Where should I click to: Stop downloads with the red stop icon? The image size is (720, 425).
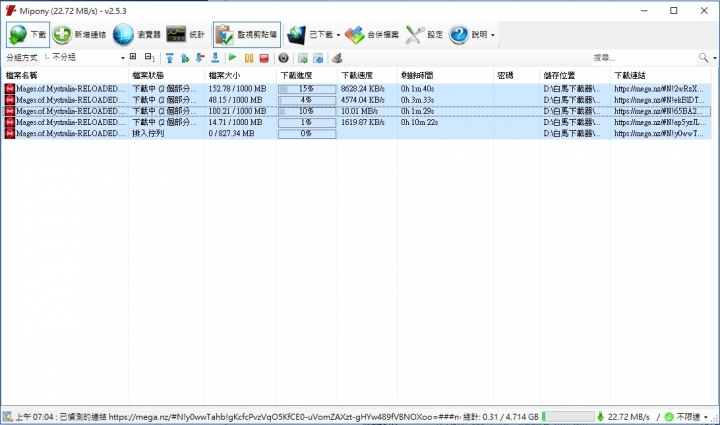point(264,58)
